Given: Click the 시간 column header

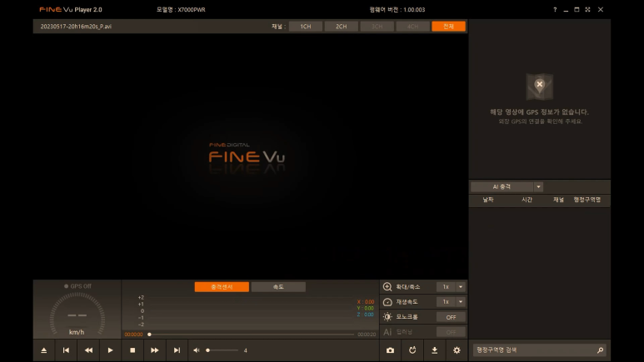Looking at the screenshot, I should click(x=527, y=200).
